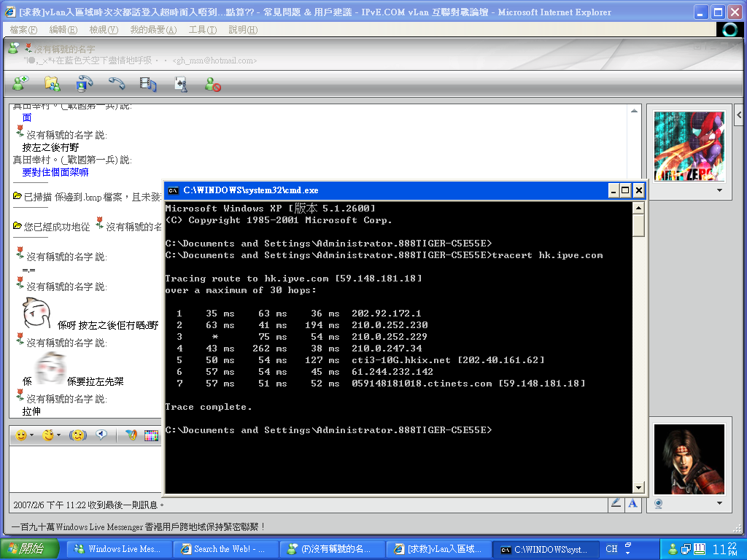Screen dimensions: 747x560
Task: Open the 我的最愛(A) menu
Action: point(153,29)
